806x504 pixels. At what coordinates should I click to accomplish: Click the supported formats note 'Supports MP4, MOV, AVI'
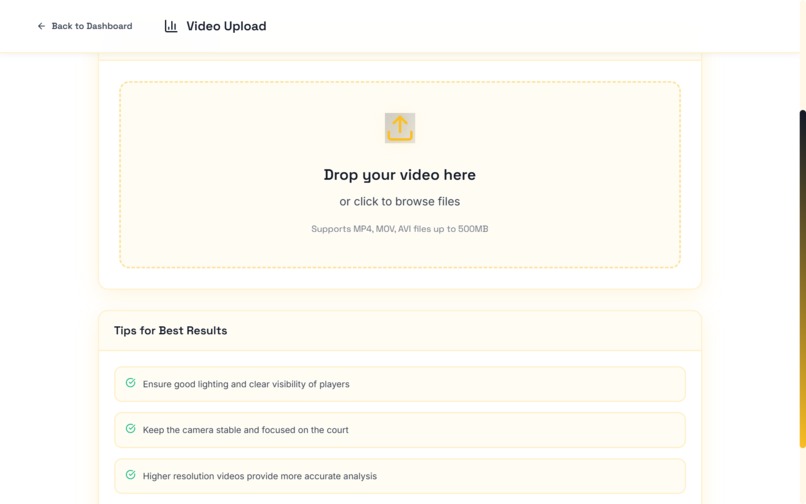[x=400, y=229]
